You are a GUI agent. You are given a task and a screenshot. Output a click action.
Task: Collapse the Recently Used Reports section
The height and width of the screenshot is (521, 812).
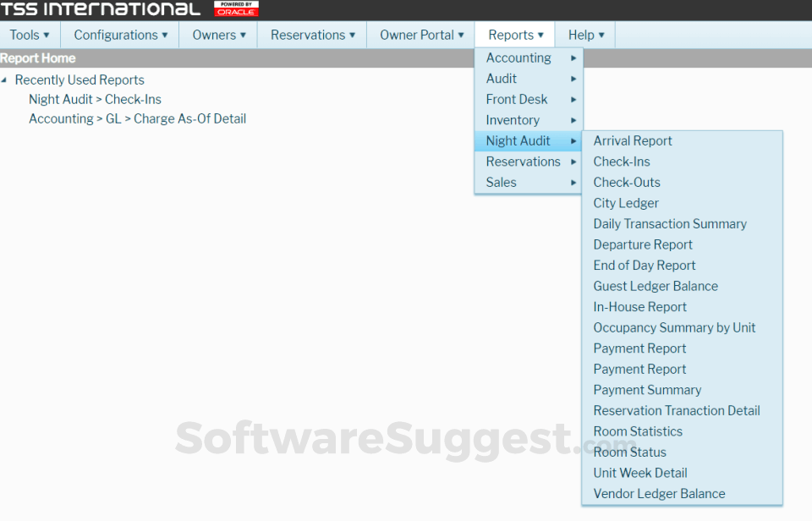[7, 79]
